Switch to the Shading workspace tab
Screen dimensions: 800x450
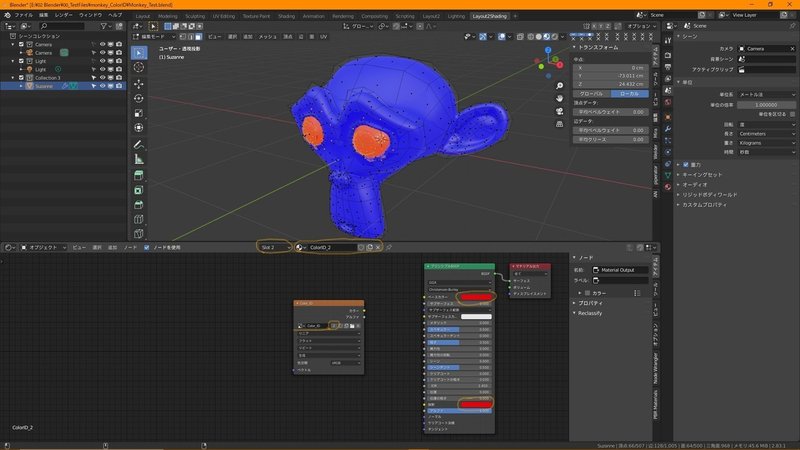[286, 16]
